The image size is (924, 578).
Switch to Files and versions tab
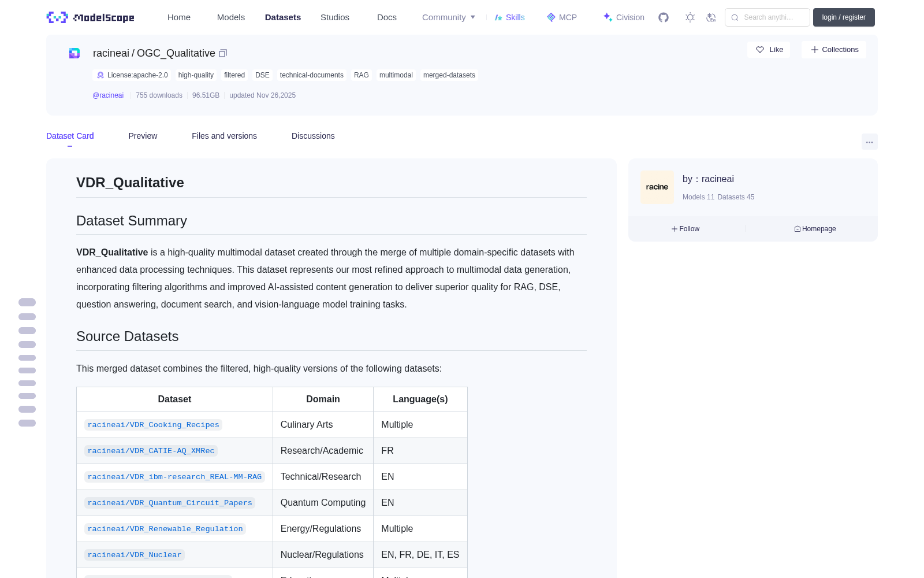pyautogui.click(x=224, y=136)
